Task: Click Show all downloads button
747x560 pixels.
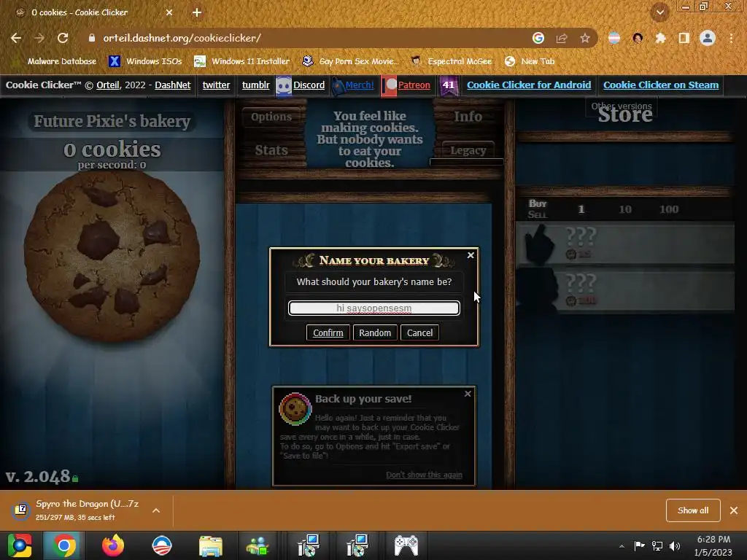Action: tap(693, 510)
